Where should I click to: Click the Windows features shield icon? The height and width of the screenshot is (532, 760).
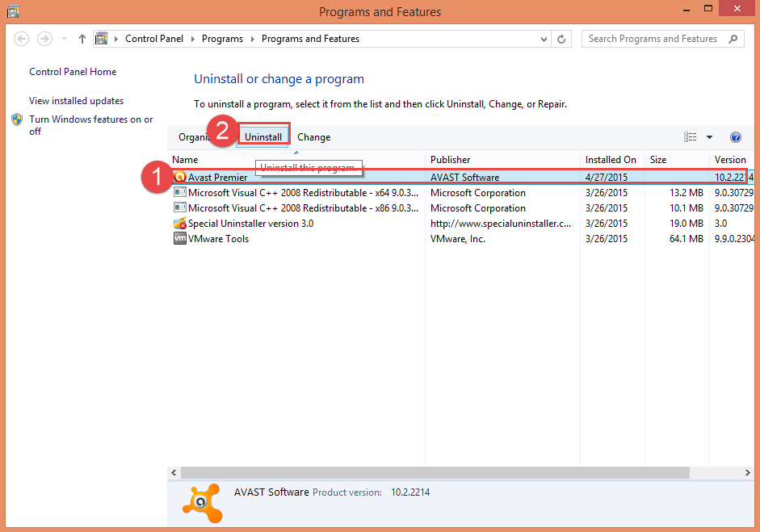click(x=17, y=119)
